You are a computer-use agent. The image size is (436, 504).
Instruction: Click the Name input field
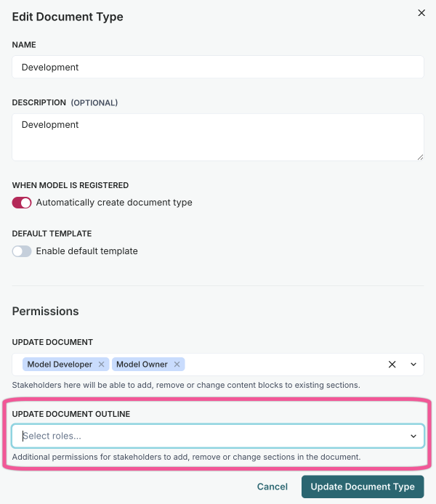tap(218, 68)
